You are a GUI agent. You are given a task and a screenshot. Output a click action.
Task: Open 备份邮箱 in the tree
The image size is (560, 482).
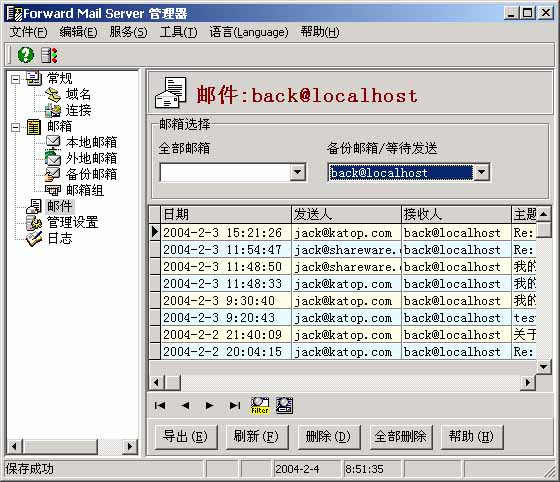pyautogui.click(x=91, y=174)
